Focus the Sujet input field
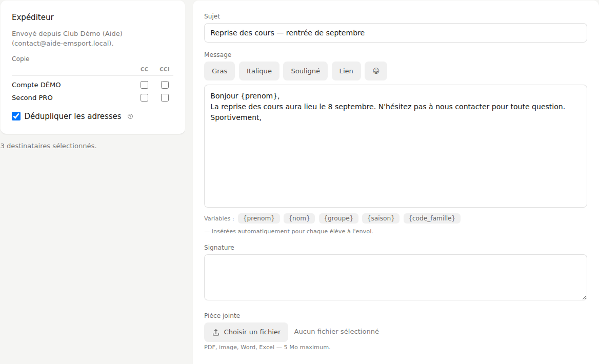Image resolution: width=599 pixels, height=364 pixels. 395,33
